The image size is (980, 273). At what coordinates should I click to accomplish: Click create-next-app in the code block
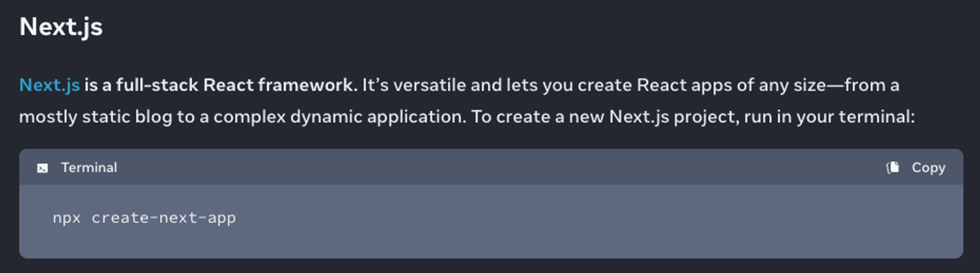[163, 218]
